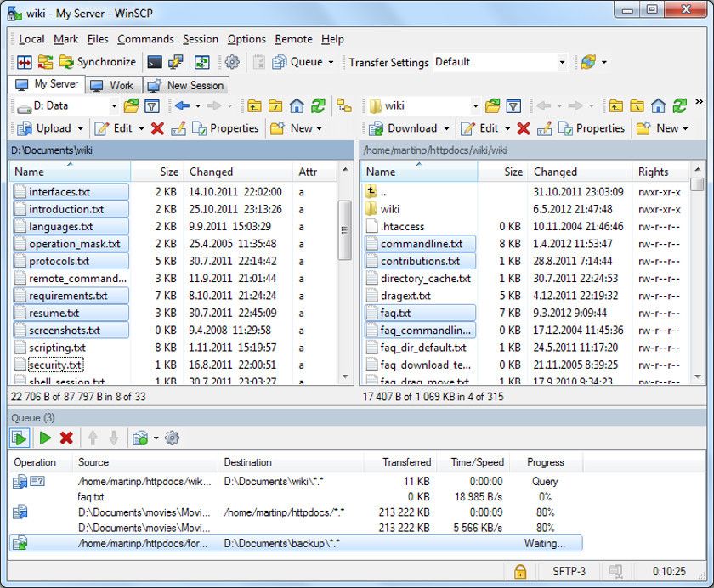Image resolution: width=714 pixels, height=588 pixels.
Task: Click the Preferences gear icon in main toolbar
Action: pyautogui.click(x=232, y=62)
